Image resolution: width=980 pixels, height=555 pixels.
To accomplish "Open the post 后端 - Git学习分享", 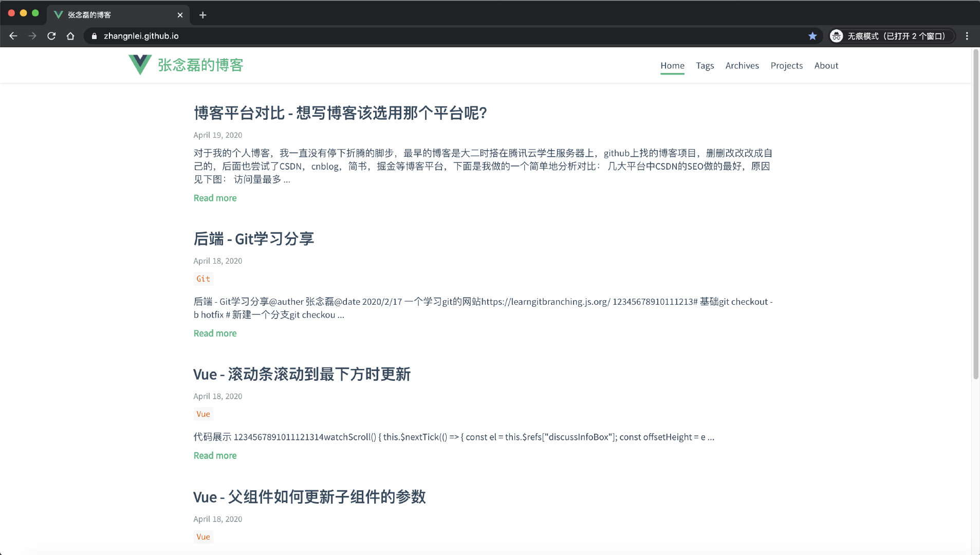I will (x=254, y=238).
